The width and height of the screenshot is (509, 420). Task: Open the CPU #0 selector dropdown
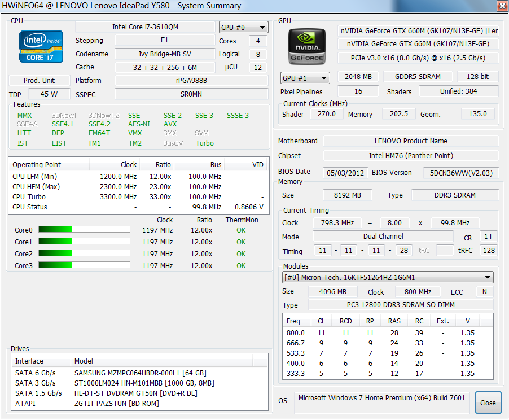click(244, 27)
